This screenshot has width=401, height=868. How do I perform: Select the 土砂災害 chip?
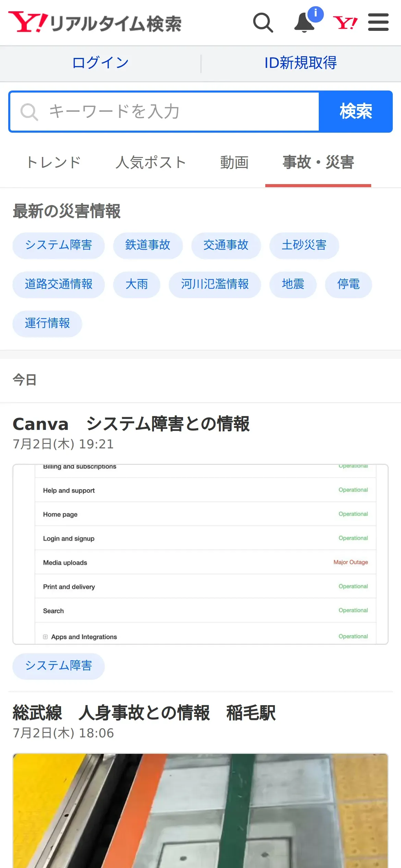304,245
